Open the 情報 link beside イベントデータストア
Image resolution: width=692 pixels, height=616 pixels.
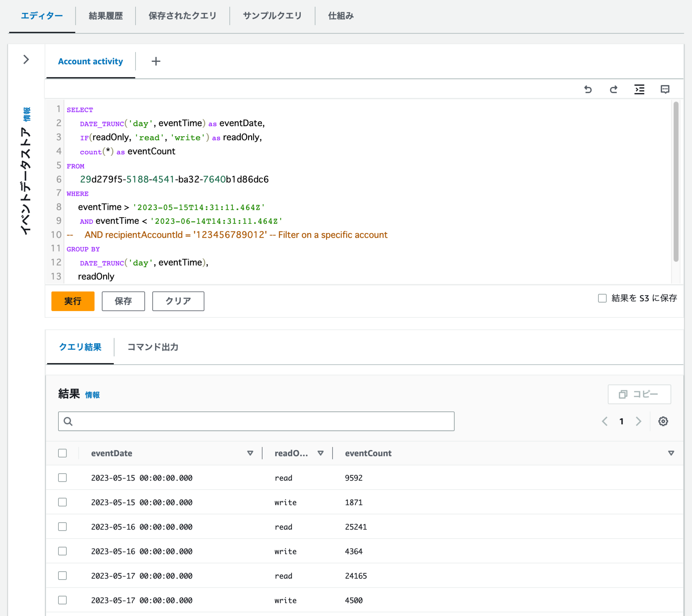(27, 114)
